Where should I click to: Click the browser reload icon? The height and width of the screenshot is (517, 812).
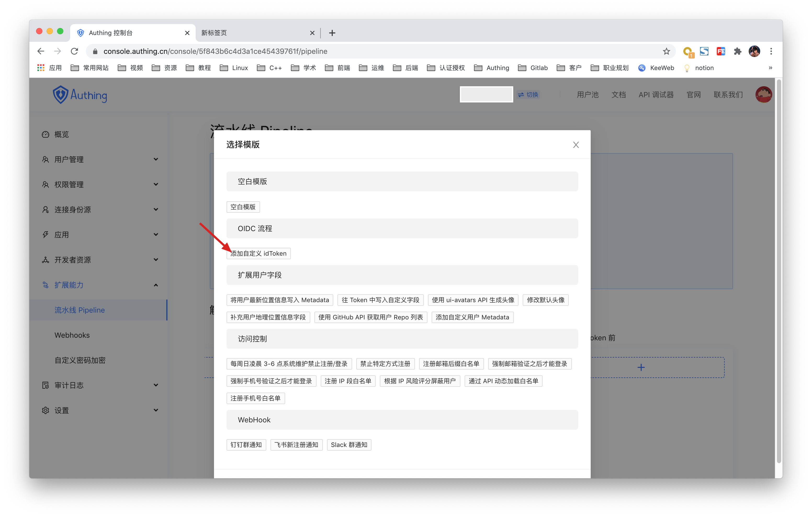tap(75, 51)
